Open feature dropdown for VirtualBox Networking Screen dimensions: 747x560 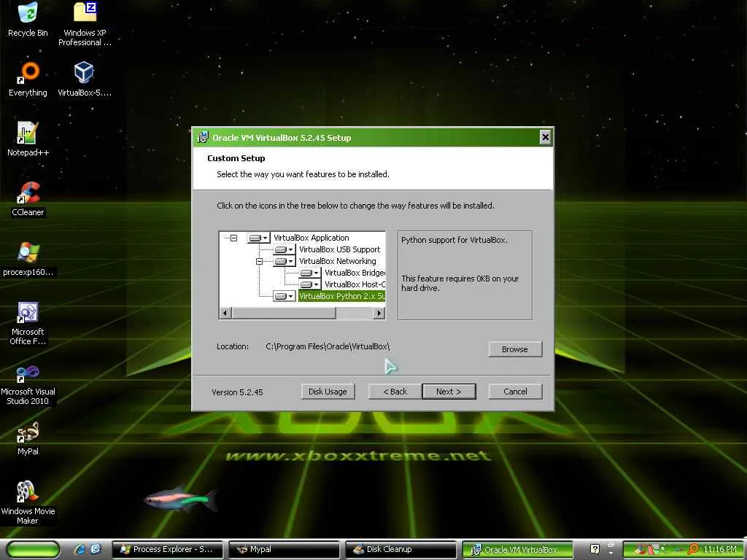(x=285, y=262)
